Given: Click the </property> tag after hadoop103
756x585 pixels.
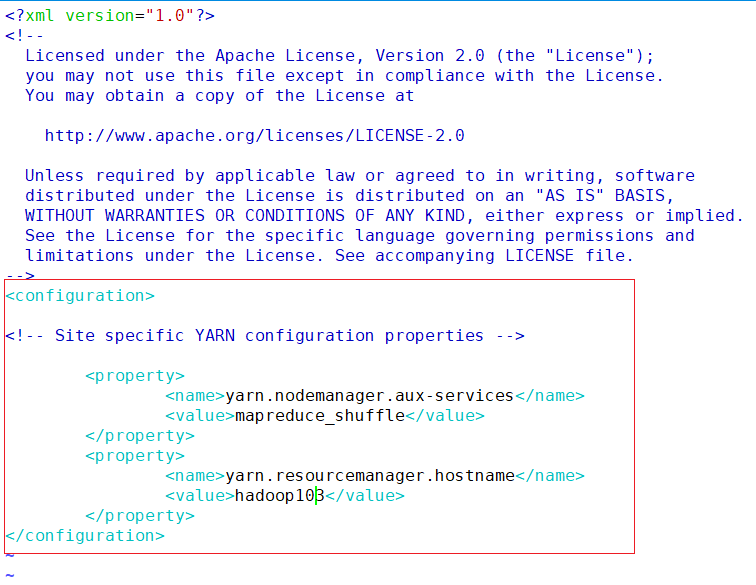Looking at the screenshot, I should click(x=140, y=516).
